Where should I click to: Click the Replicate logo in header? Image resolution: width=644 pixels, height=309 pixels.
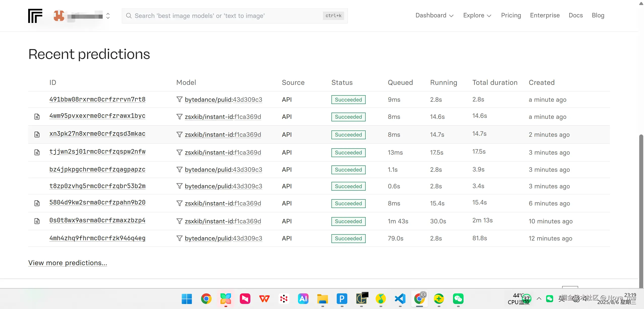(x=35, y=16)
